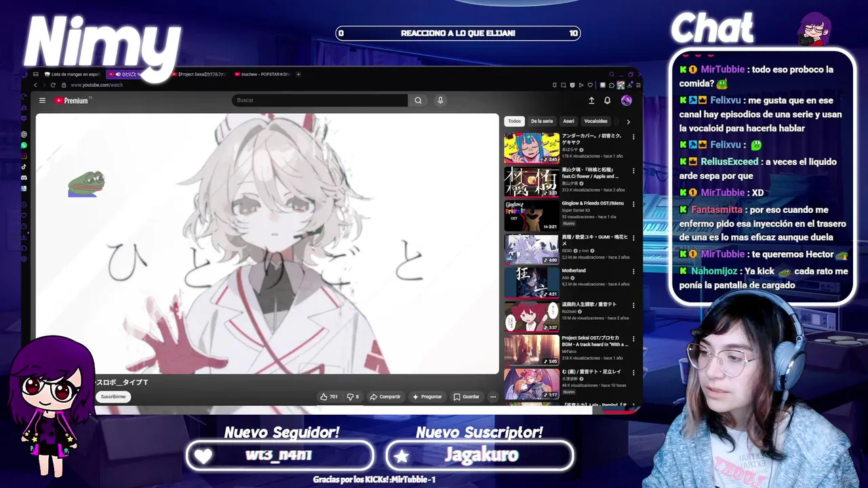The height and width of the screenshot is (488, 868).
Task: Open TikTok in the browser sidebar
Action: [24, 167]
